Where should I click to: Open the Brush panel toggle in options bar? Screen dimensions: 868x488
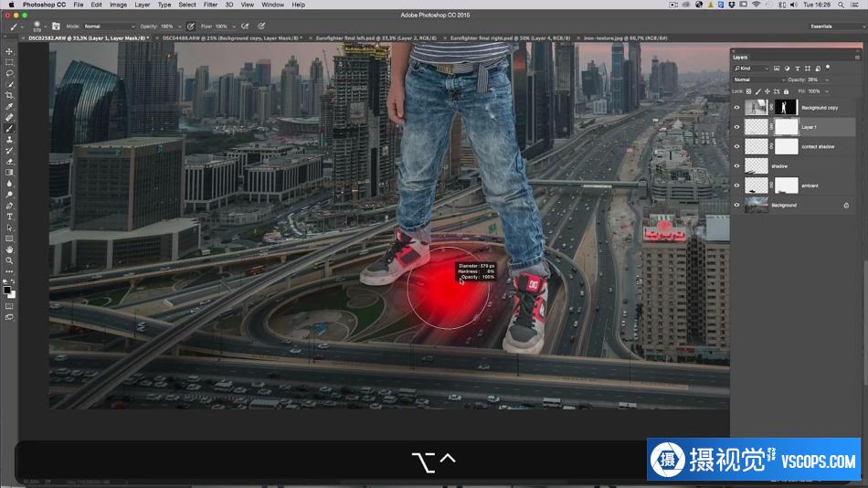click(x=56, y=26)
